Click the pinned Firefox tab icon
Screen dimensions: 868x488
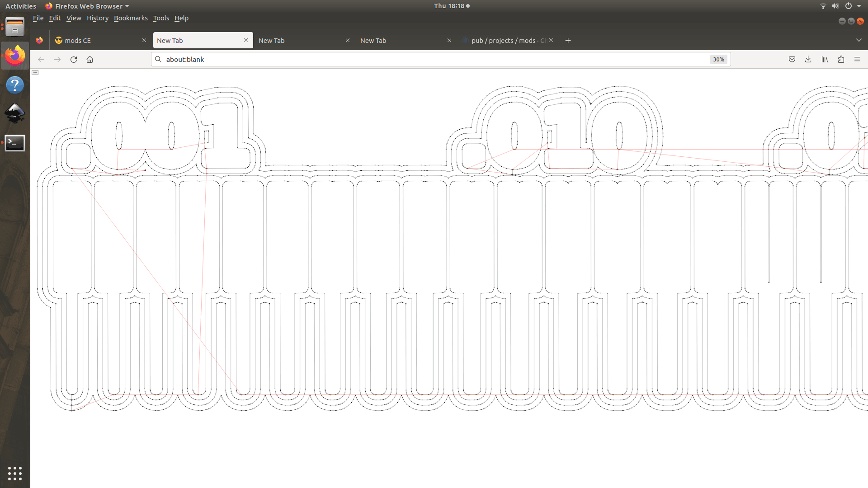point(39,40)
